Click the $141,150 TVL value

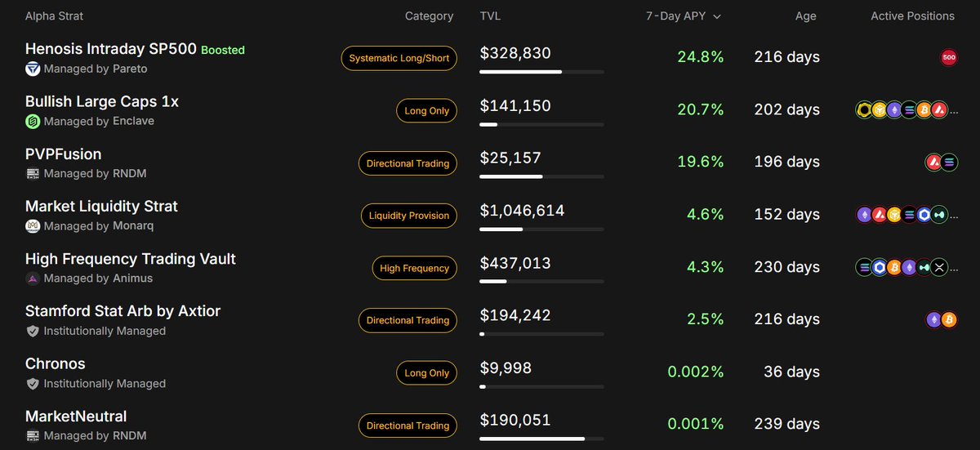click(515, 105)
